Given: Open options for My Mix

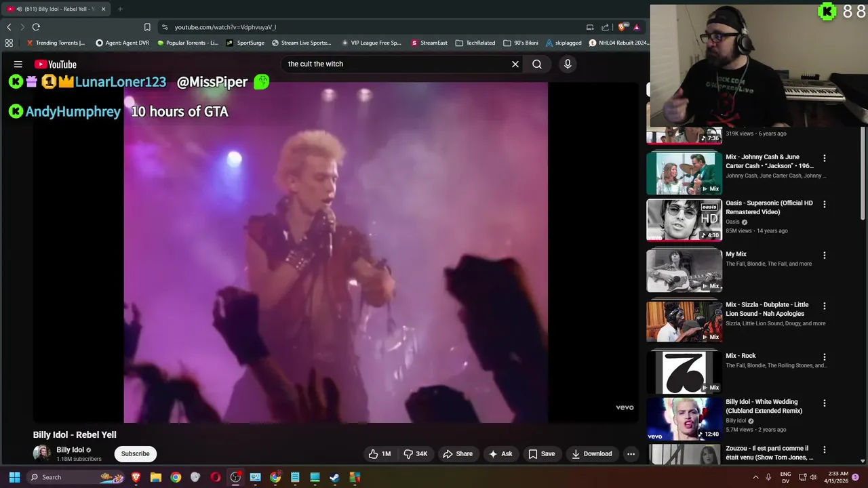Looking at the screenshot, I should [825, 256].
